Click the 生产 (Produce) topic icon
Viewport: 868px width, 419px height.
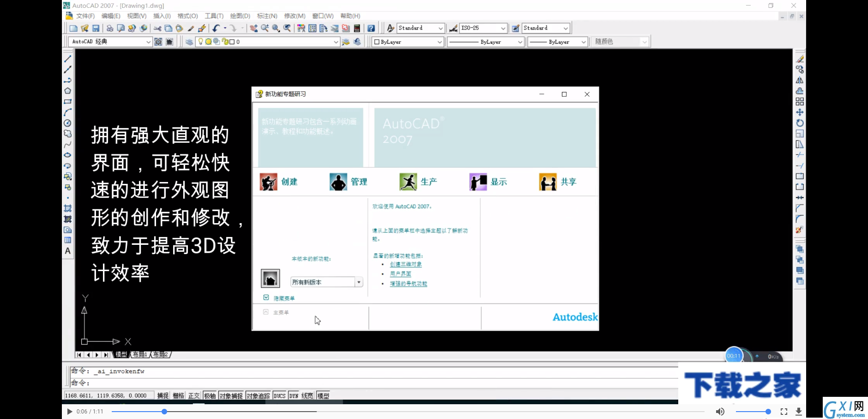tap(408, 182)
